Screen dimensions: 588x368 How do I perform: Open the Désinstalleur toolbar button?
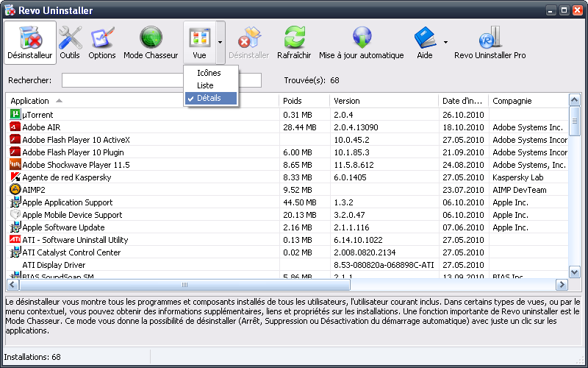click(30, 43)
